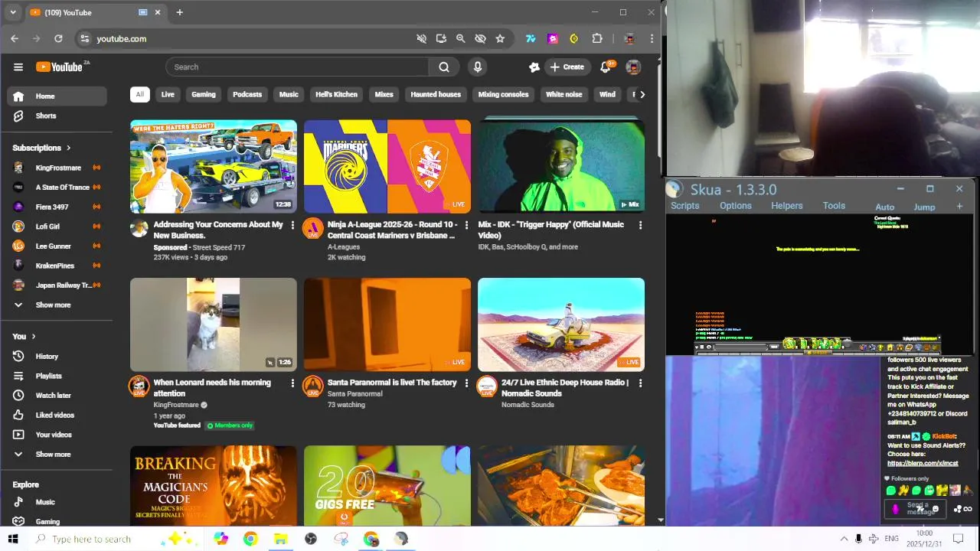Screen dimensions: 980x551
Task: Select the Gaming filter chip
Action: click(x=203, y=94)
